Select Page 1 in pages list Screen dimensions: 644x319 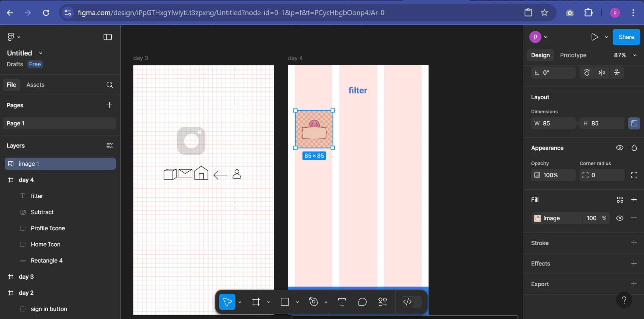(59, 123)
